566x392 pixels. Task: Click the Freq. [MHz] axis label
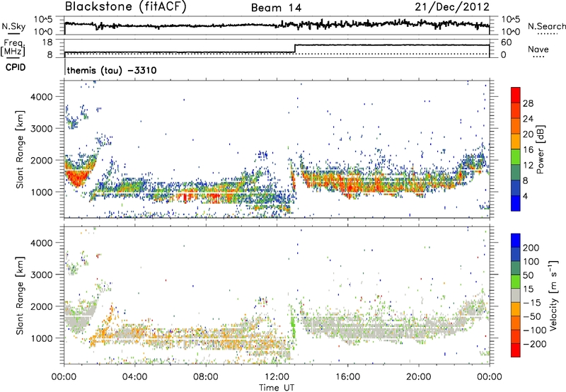click(14, 48)
